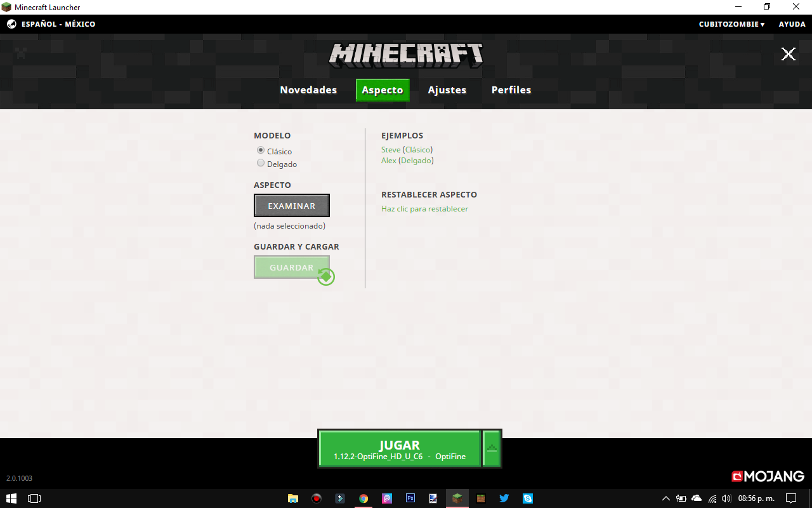Select the Aspecto tab
This screenshot has width=812, height=508.
pyautogui.click(x=383, y=90)
